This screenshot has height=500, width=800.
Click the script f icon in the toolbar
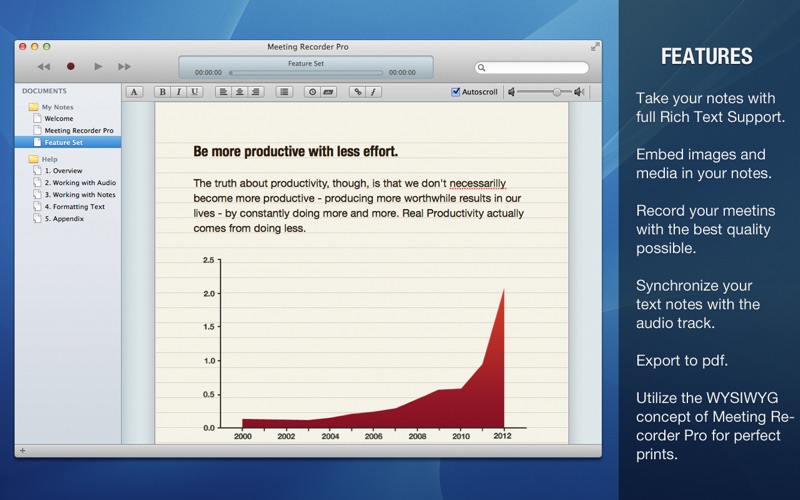(373, 92)
